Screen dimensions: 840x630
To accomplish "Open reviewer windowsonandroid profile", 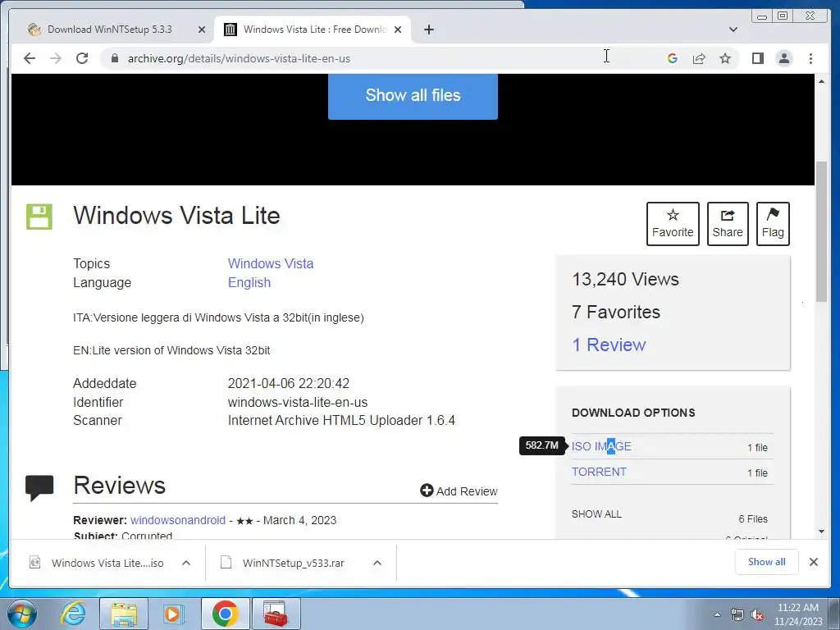I will click(x=178, y=520).
